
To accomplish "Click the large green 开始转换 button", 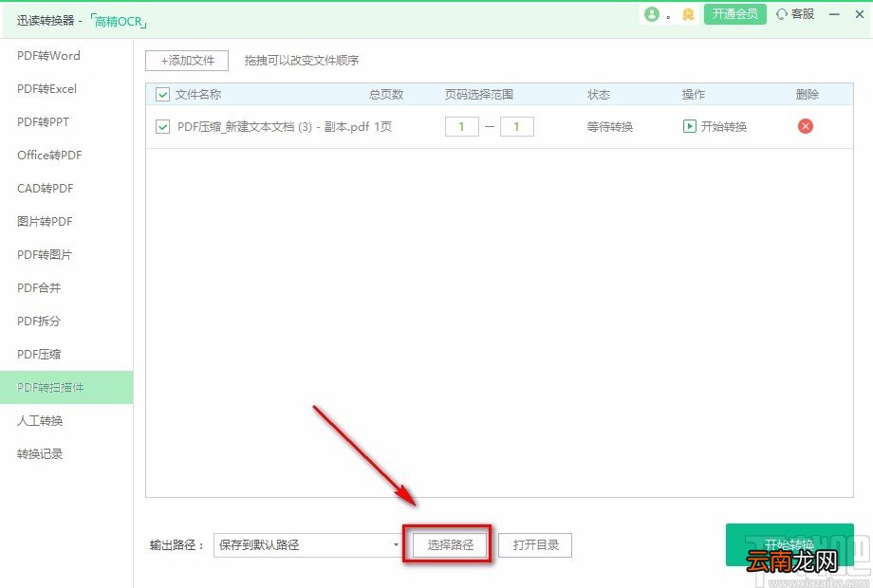I will (x=789, y=544).
